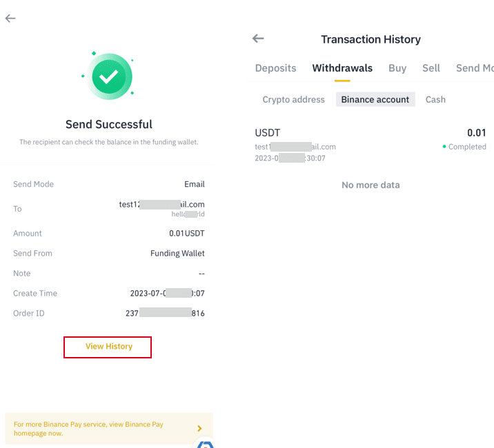Open the Sell tab
The width and height of the screenshot is (494, 448).
[431, 68]
